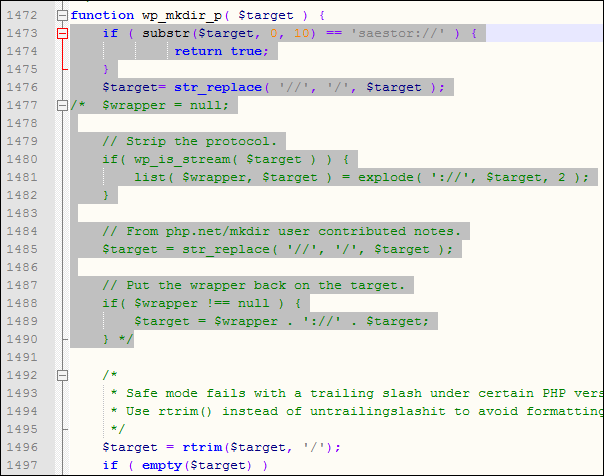Click line number 1472
Screen dimensions: 604x476
(x=22, y=15)
